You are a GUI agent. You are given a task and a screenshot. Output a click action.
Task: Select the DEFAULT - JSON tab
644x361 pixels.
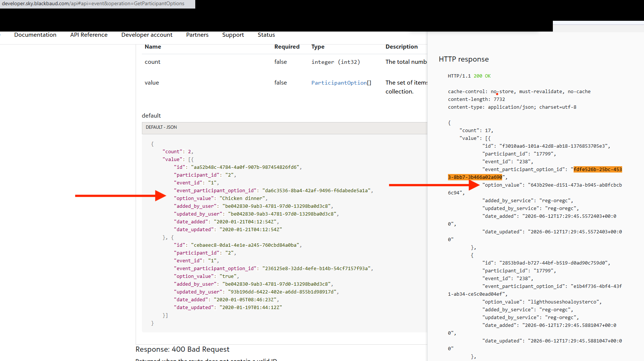[x=161, y=127]
